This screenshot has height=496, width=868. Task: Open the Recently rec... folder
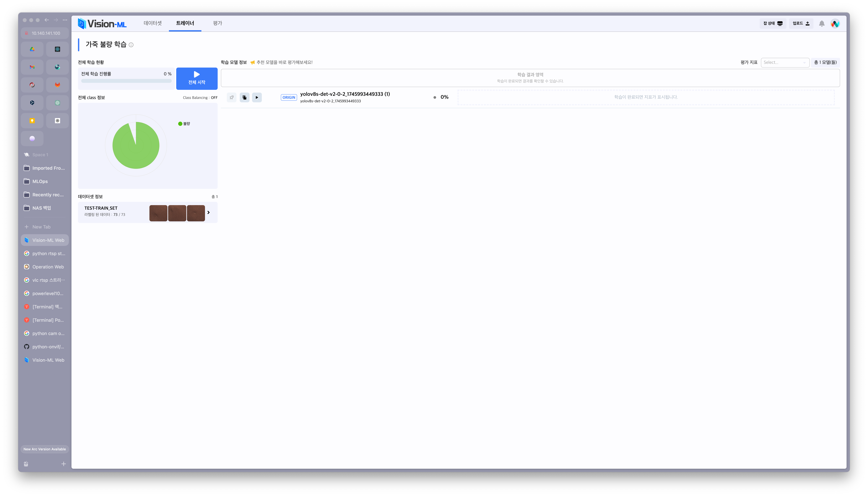[x=45, y=195]
